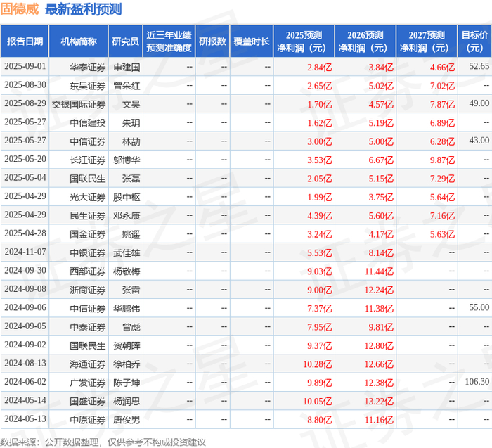This screenshot has width=492, height=448.
Task: Select date cell 2025-05-04
Action: tap(25, 177)
